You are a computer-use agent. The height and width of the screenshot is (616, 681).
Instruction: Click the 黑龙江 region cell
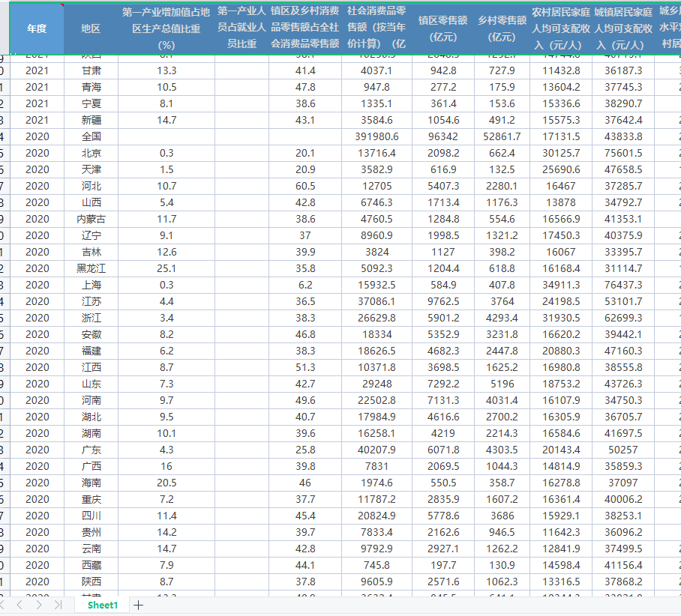click(x=91, y=269)
